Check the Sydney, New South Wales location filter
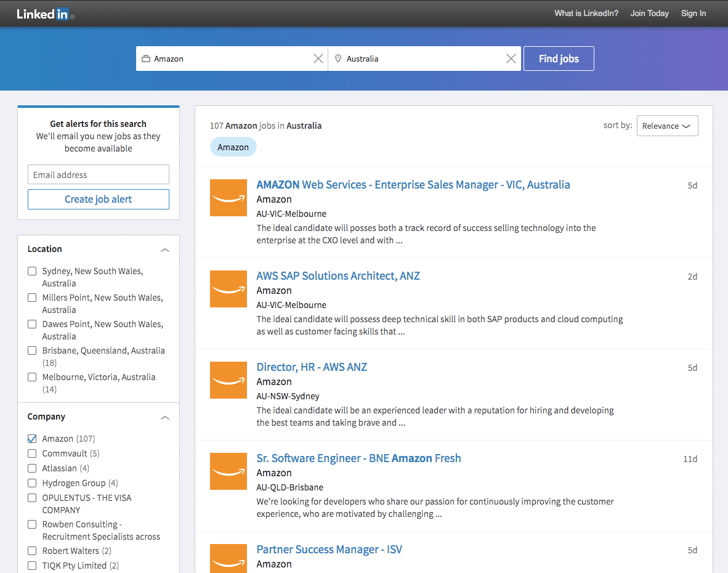Viewport: 728px width, 573px height. (32, 271)
